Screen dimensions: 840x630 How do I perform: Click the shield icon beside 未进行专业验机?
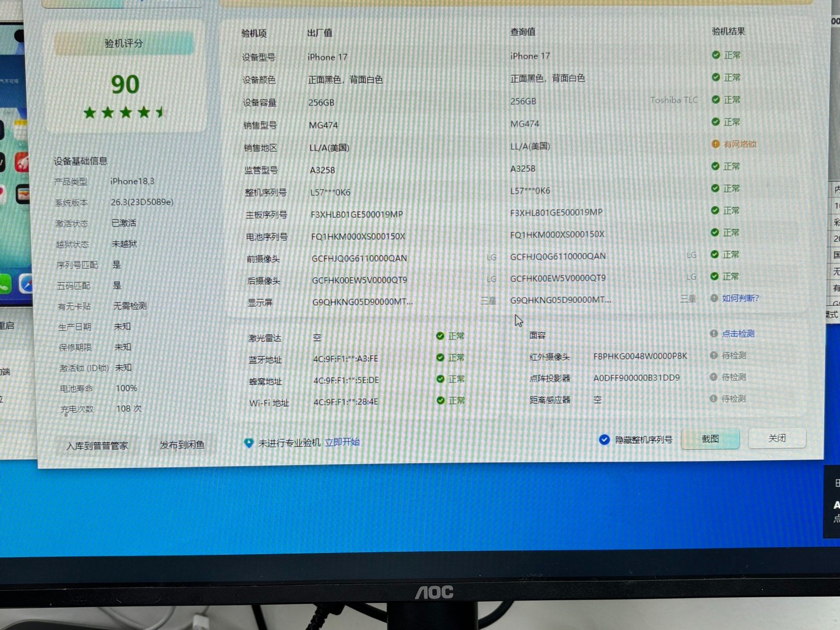(248, 443)
